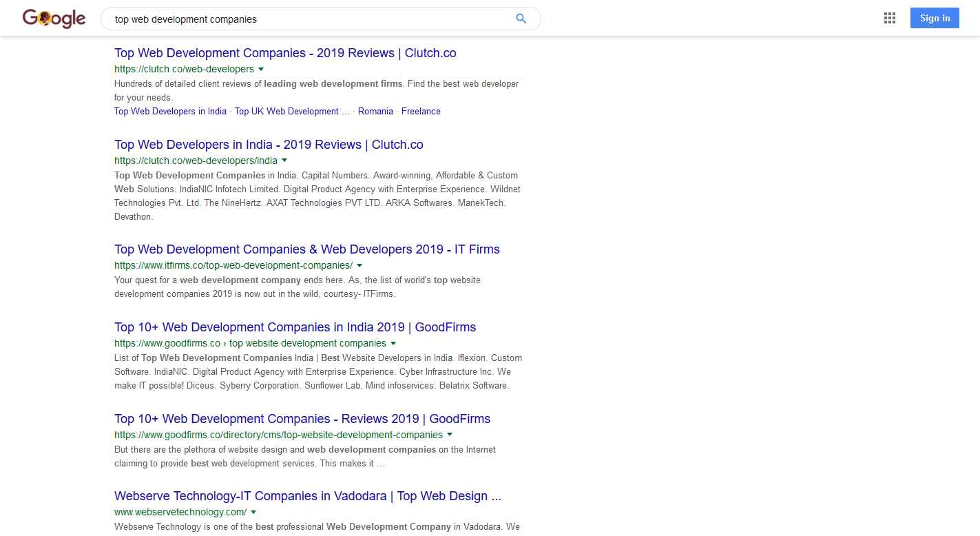The image size is (980, 536).
Task: Click the https://clutch.co/web-developers/india URL text
Action: click(x=196, y=161)
